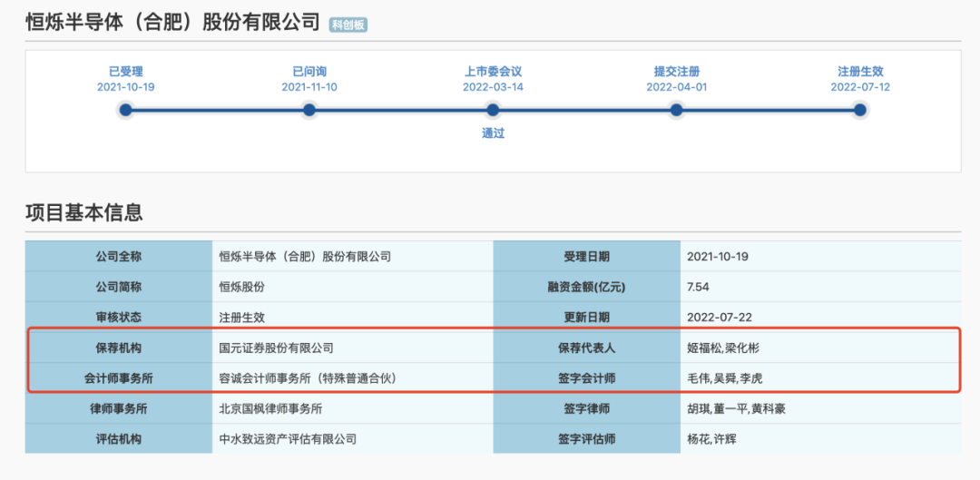Select 北京国枫律师事务所 law firm cell
Viewport: 980px width, 480px height.
[270, 408]
